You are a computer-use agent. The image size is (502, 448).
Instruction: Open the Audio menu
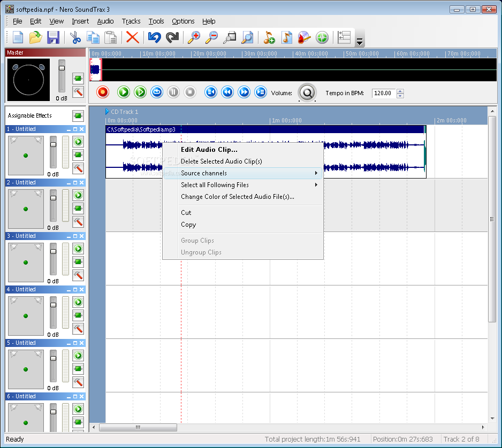(105, 21)
